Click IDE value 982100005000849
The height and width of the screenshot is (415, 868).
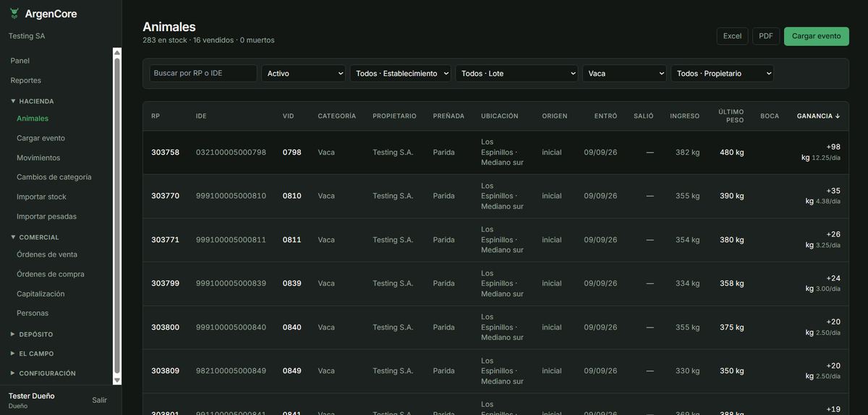(231, 371)
